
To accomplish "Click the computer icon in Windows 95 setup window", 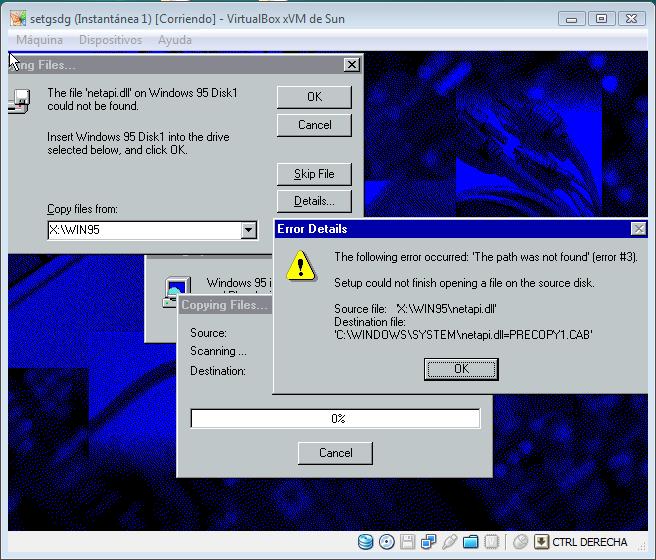I will pyautogui.click(x=177, y=292).
